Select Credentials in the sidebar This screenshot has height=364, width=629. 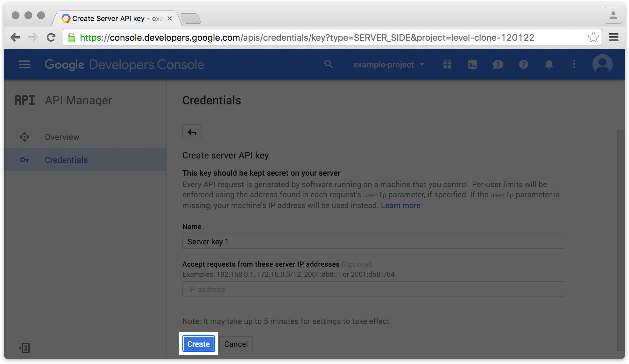(66, 160)
